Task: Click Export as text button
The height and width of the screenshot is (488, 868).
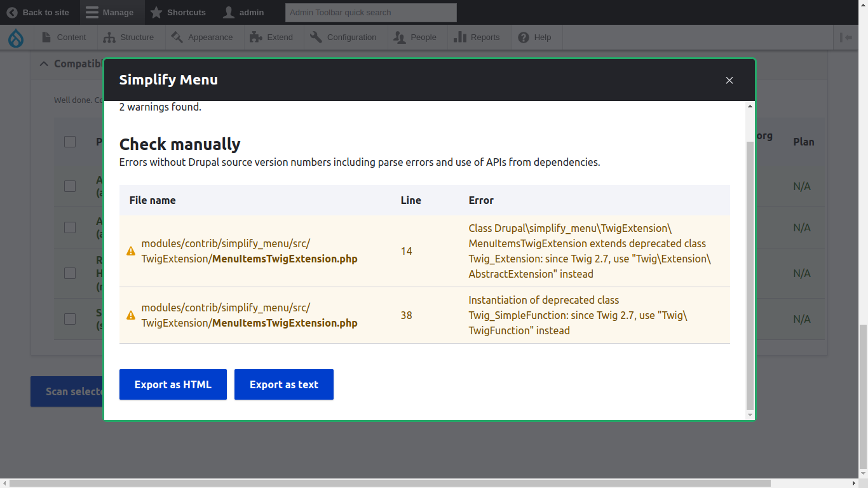Action: coord(284,384)
